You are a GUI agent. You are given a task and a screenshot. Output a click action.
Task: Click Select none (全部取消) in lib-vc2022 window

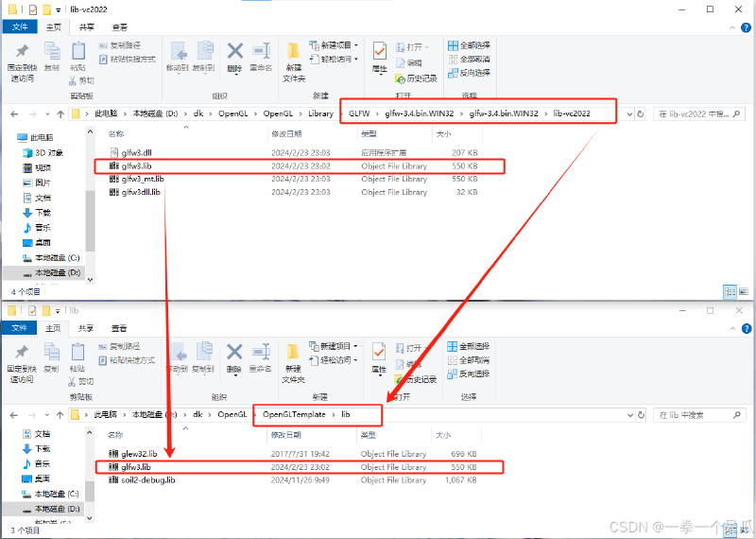[x=469, y=59]
